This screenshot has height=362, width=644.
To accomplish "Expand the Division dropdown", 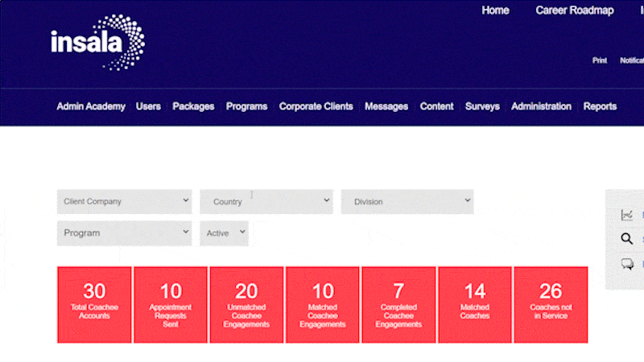I will pos(407,202).
